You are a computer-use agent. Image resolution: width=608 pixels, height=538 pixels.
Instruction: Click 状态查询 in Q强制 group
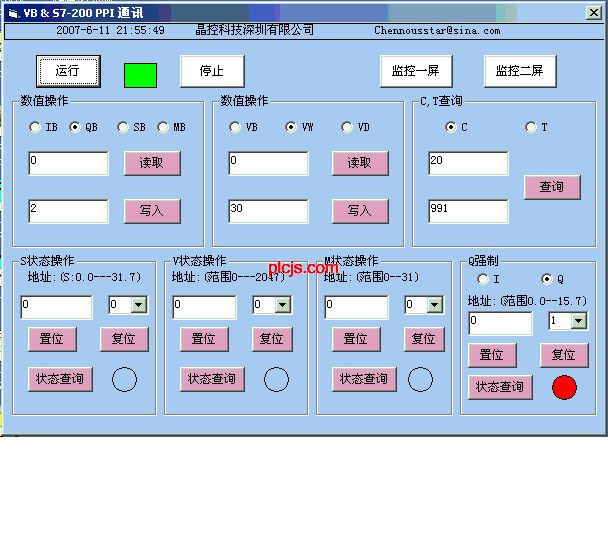pyautogui.click(x=500, y=387)
